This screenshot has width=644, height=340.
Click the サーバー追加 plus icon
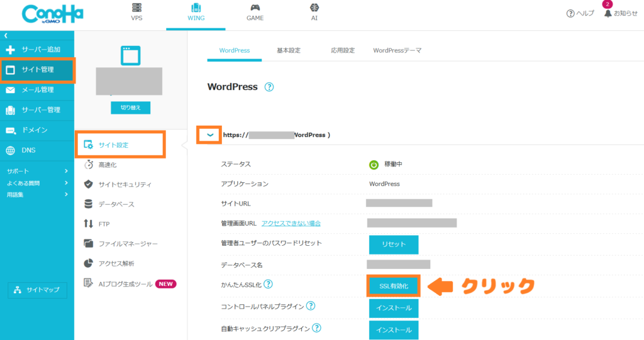(x=10, y=50)
